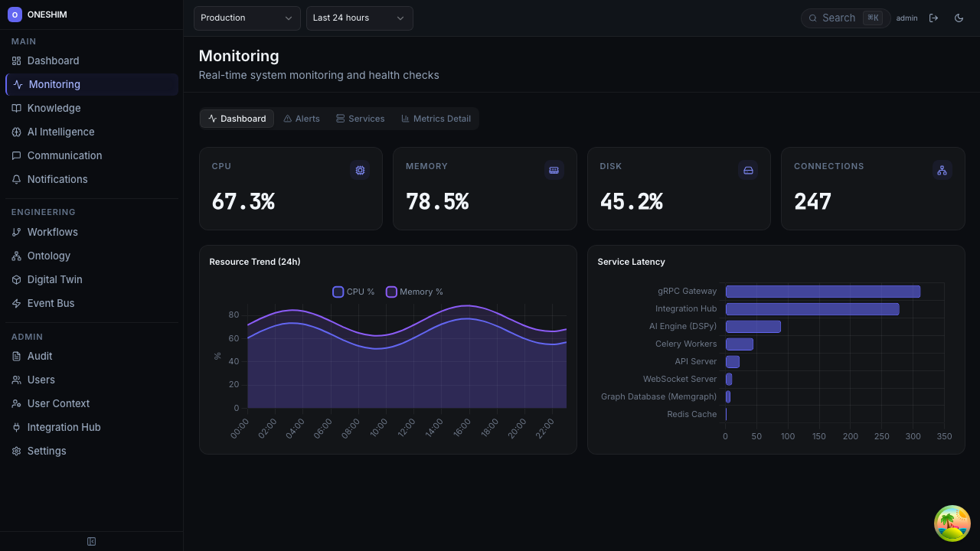Click the gRPC Gateway latency bar

(822, 291)
